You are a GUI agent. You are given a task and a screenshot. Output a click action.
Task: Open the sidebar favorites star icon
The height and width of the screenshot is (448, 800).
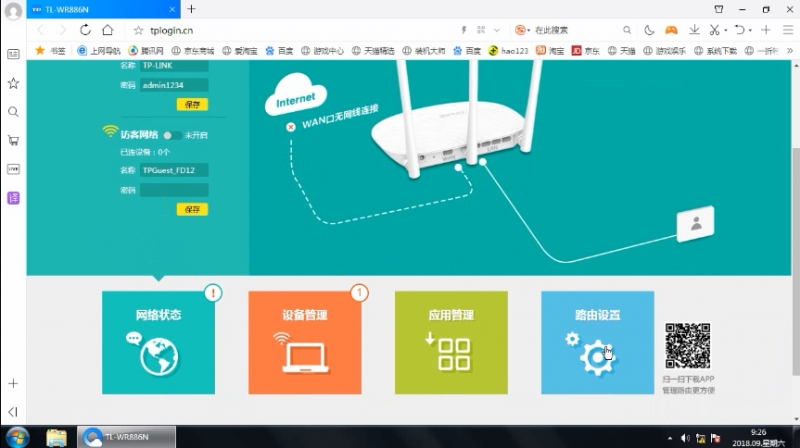13,83
